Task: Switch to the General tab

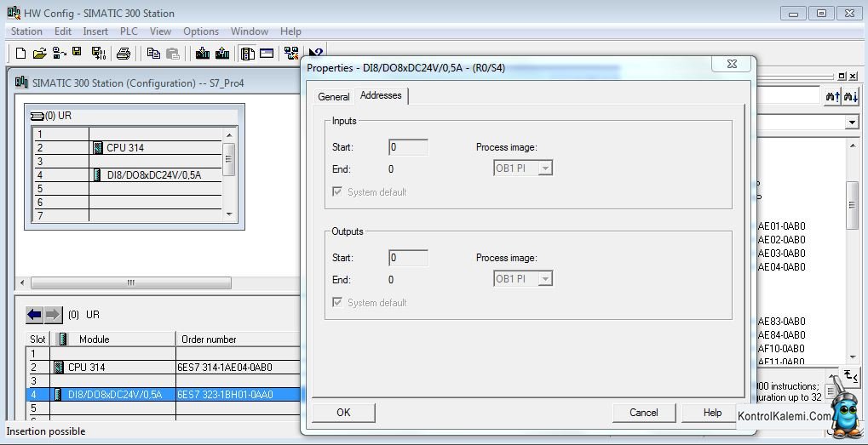Action: [x=334, y=97]
